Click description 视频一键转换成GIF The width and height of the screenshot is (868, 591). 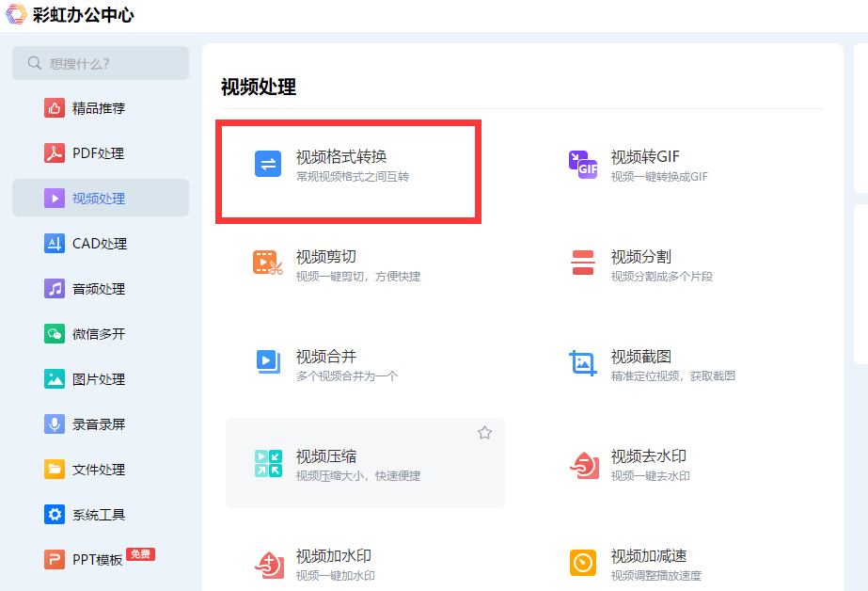coord(659,177)
